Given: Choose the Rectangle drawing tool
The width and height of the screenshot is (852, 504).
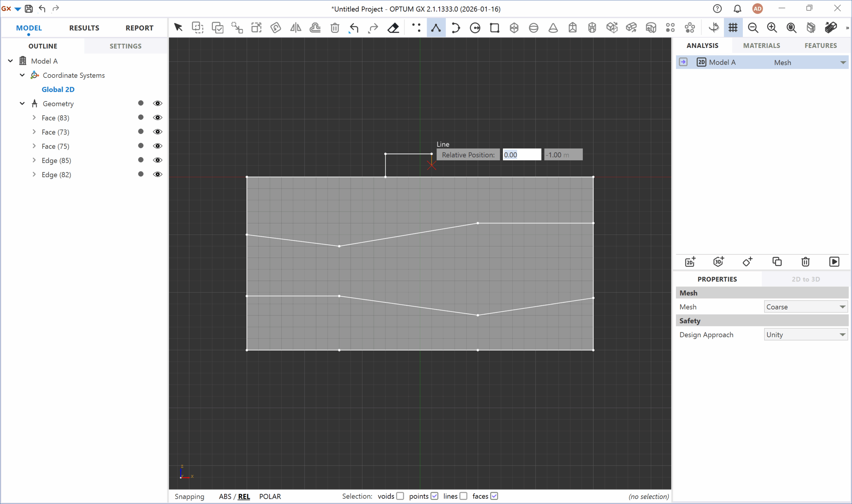Looking at the screenshot, I should coord(494,28).
